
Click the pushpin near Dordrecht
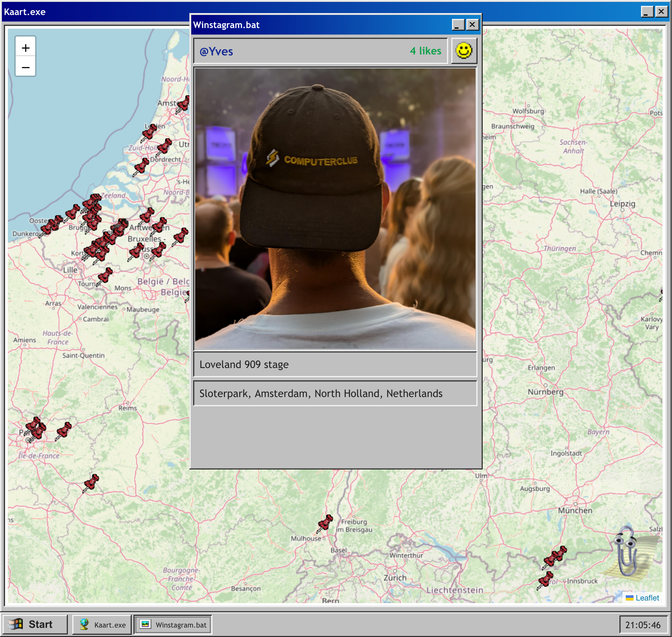[141, 166]
